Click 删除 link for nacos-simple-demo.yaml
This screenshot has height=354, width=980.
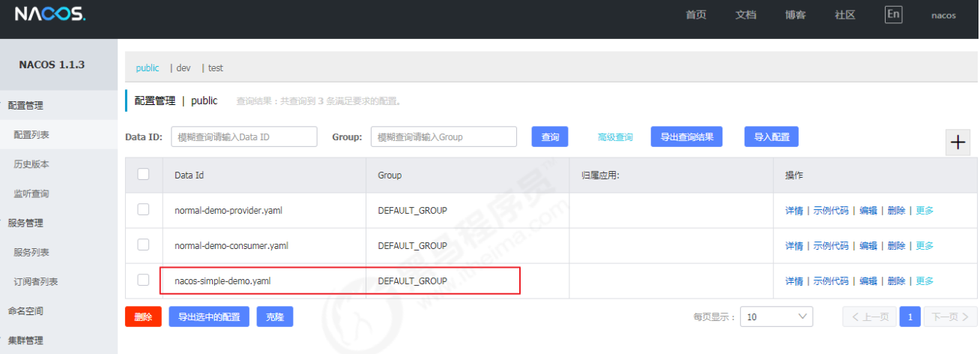click(x=896, y=281)
